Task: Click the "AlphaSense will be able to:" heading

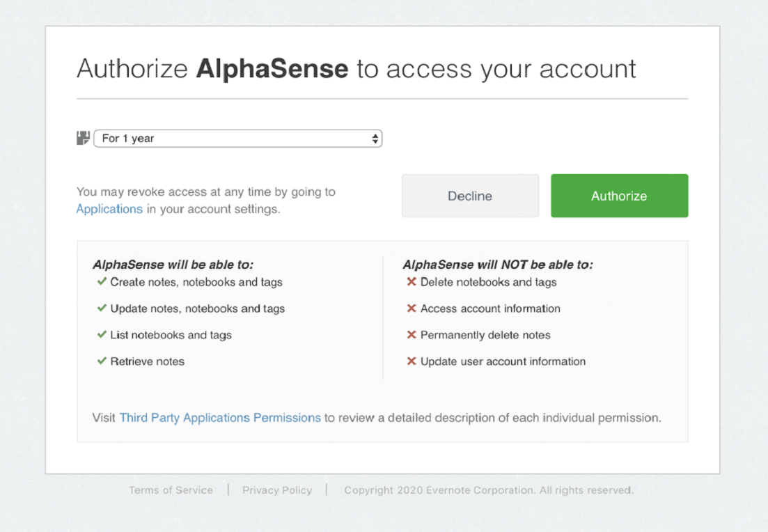Action: tap(173, 265)
